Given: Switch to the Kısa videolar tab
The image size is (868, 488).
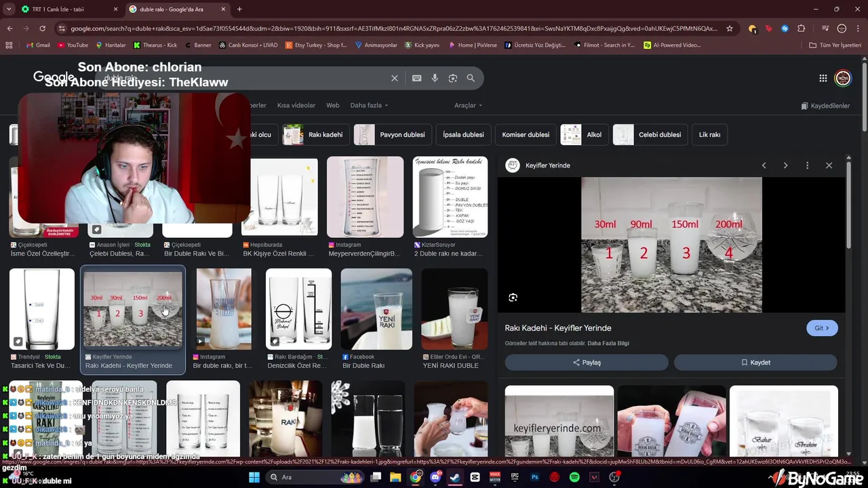Looking at the screenshot, I should (296, 106).
